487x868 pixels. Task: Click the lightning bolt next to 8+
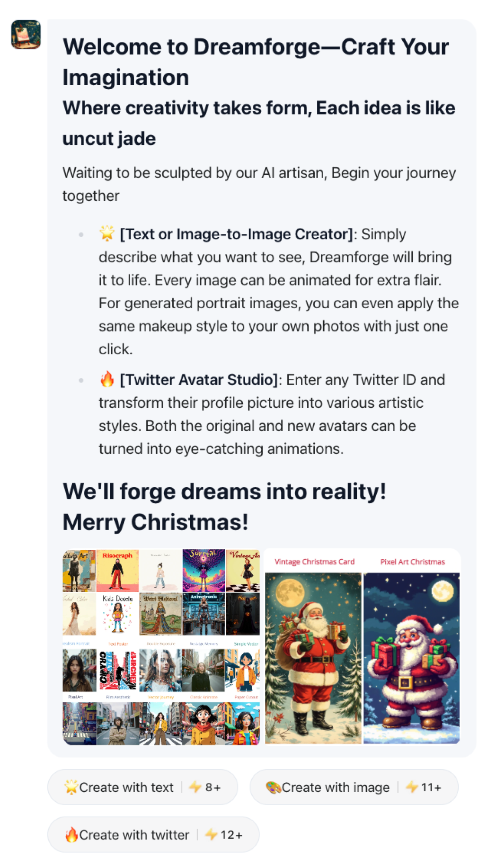[195, 787]
